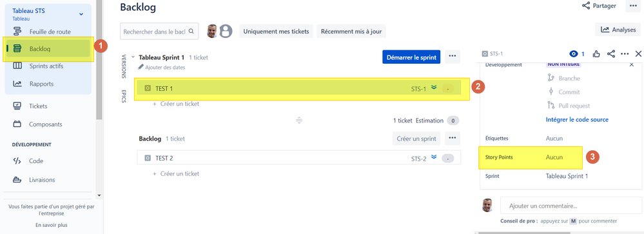Click priority chevrons icon on TEST 2
The image size is (644, 234).
434,157
